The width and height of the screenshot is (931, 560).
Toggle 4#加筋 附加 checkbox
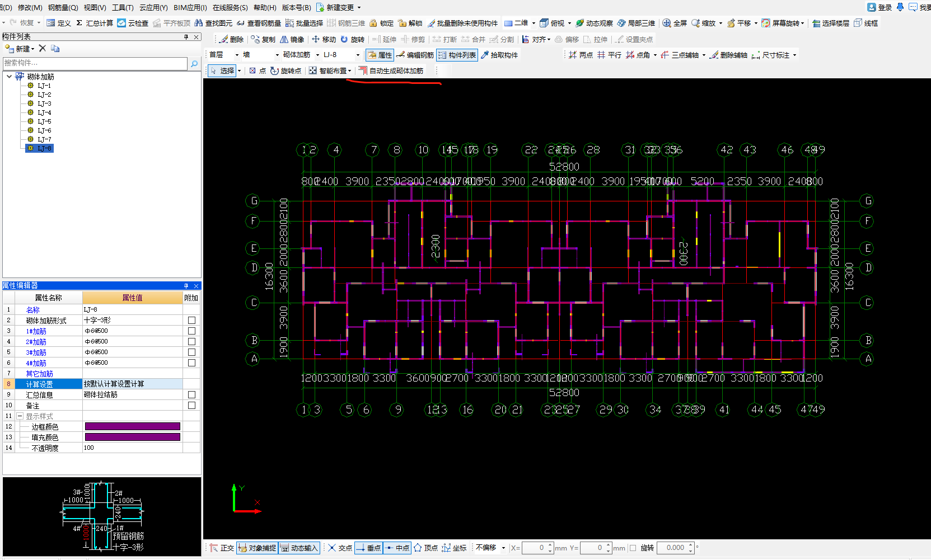(191, 363)
